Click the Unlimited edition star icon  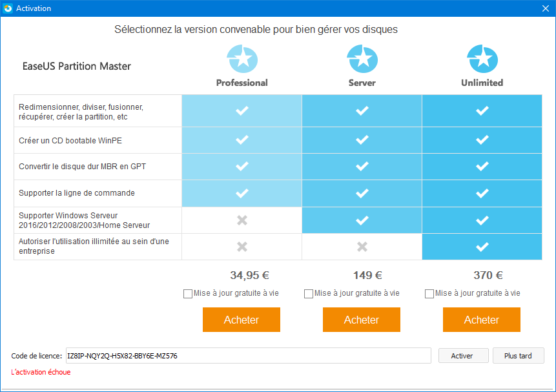482,59
